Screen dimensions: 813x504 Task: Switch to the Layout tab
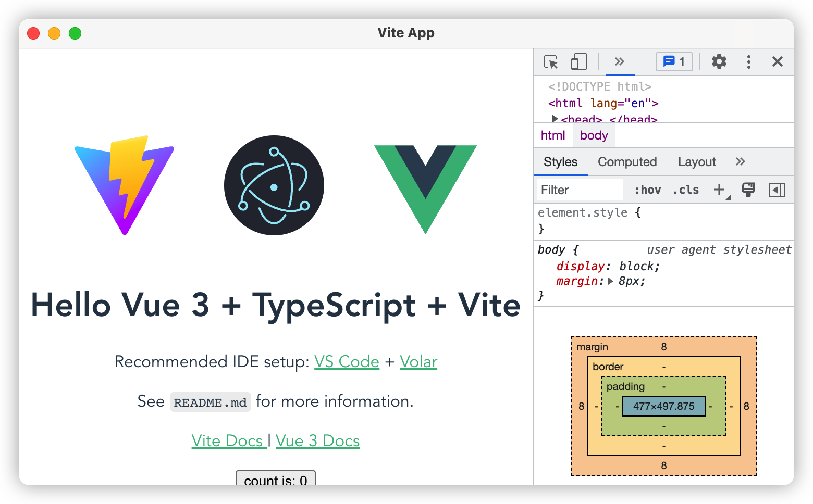tap(697, 162)
